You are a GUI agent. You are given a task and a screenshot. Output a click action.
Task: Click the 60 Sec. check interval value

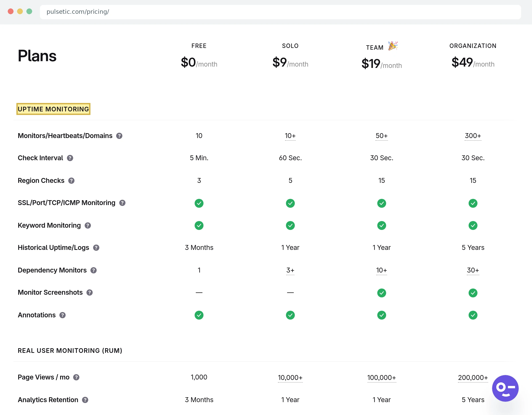coord(290,158)
